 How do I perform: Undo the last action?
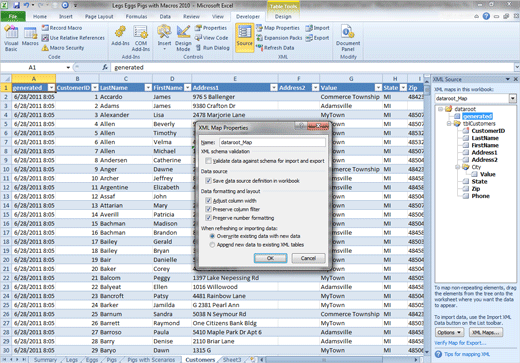point(26,5)
